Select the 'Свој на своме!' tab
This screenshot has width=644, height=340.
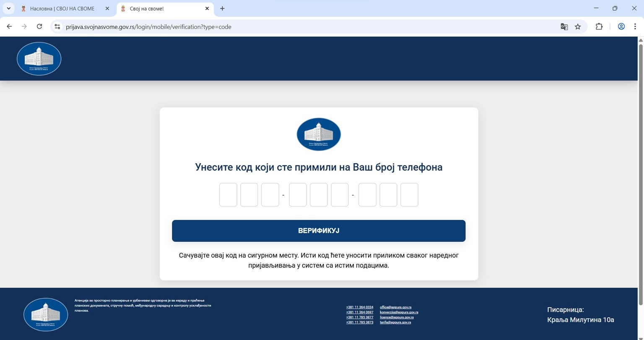(165, 8)
